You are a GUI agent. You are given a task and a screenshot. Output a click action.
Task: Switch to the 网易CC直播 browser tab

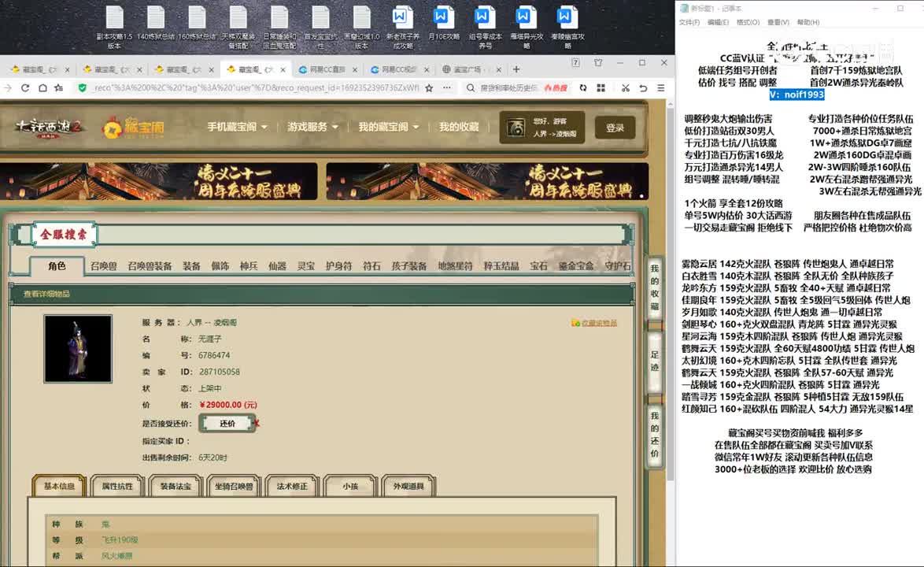328,69
